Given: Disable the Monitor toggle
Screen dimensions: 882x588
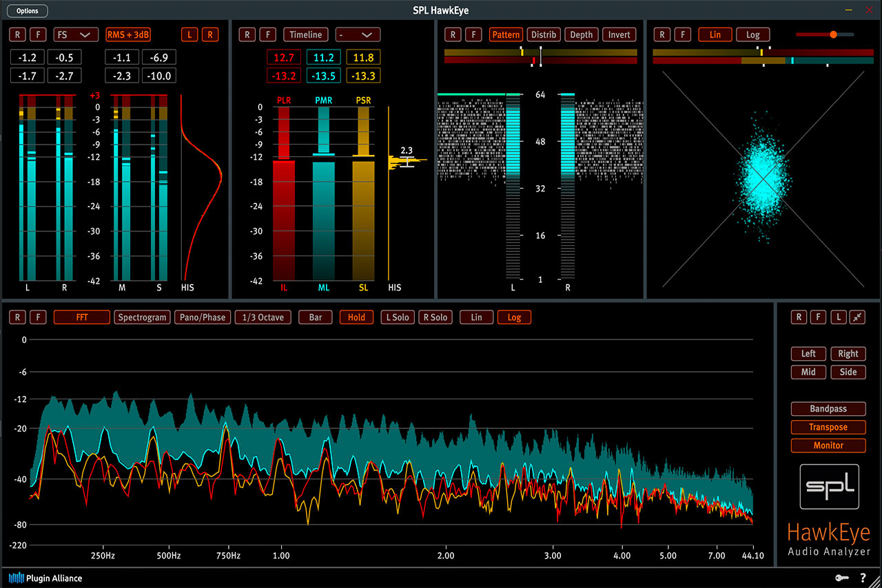Looking at the screenshot, I should coord(828,445).
